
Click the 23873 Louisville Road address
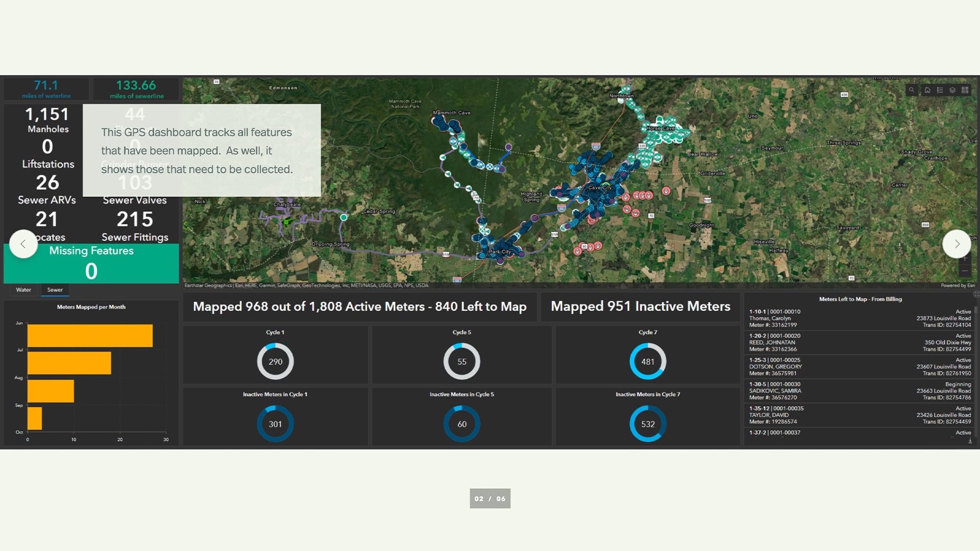coord(944,318)
